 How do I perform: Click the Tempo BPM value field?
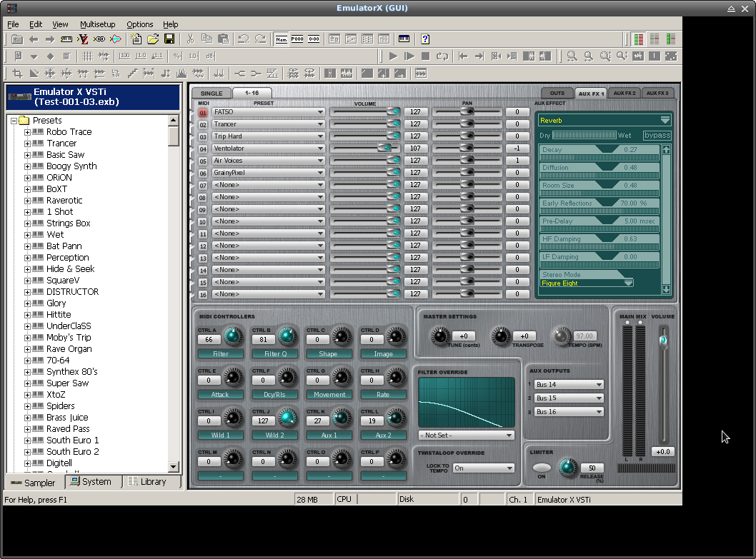pyautogui.click(x=585, y=336)
